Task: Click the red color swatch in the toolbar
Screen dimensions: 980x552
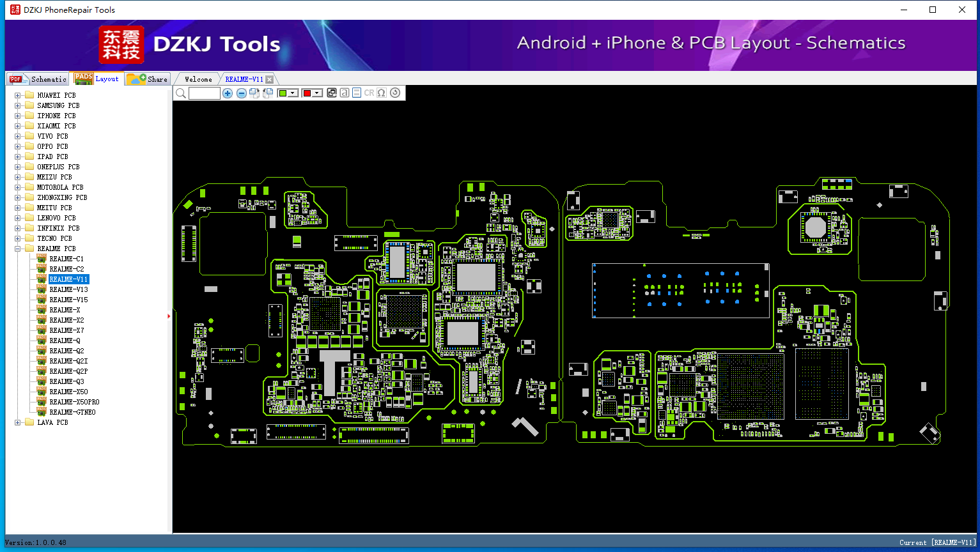Action: [307, 93]
